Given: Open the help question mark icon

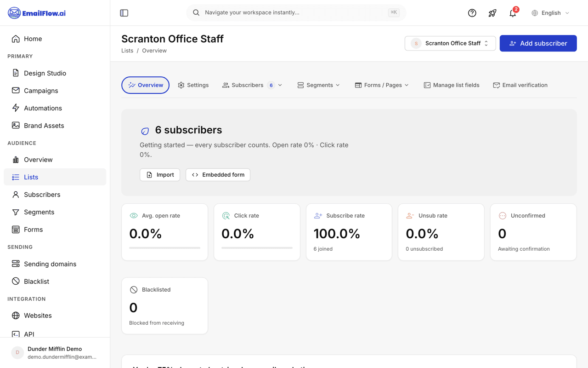Looking at the screenshot, I should pos(472,13).
